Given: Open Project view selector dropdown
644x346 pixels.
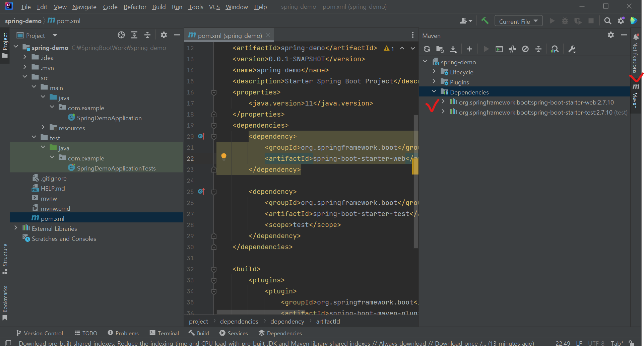Looking at the screenshot, I should [55, 35].
